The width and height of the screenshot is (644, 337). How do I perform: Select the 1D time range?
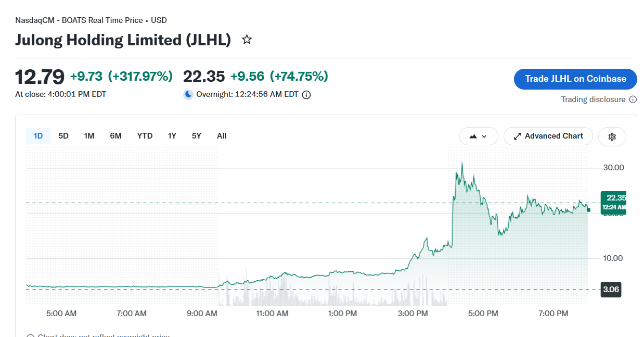[x=38, y=136]
